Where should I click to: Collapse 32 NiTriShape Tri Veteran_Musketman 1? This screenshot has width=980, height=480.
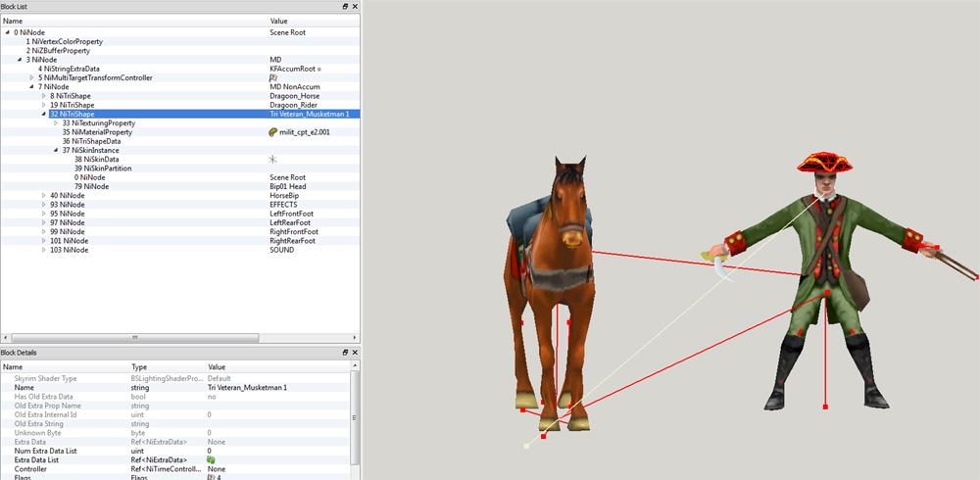tap(44, 115)
